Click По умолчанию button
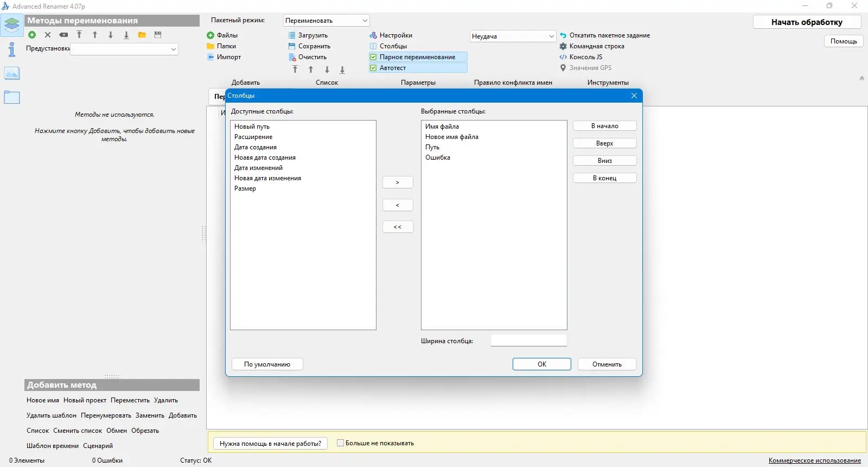868x467 pixels. point(267,364)
